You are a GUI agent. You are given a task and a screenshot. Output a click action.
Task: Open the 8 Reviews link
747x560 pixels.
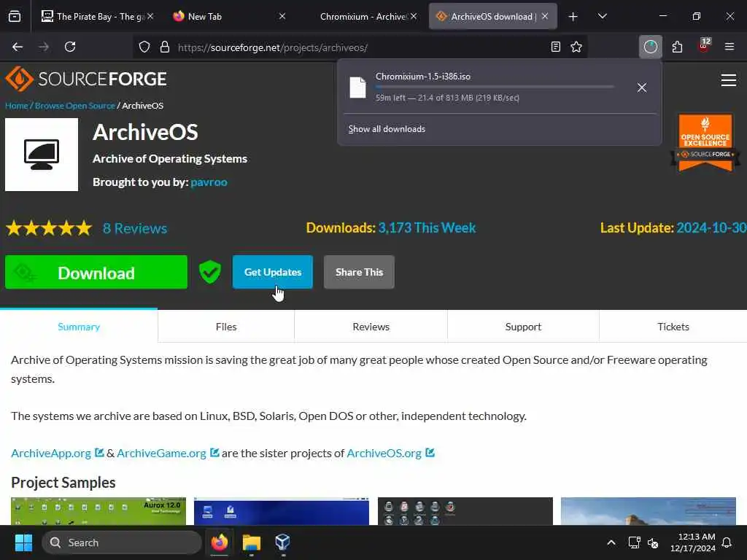(x=135, y=228)
